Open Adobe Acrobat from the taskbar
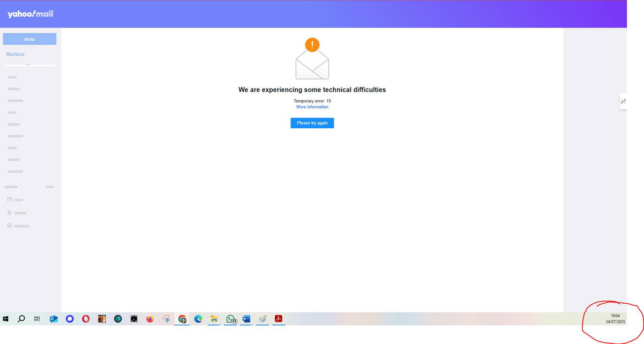This screenshot has width=644, height=344. pos(279,318)
